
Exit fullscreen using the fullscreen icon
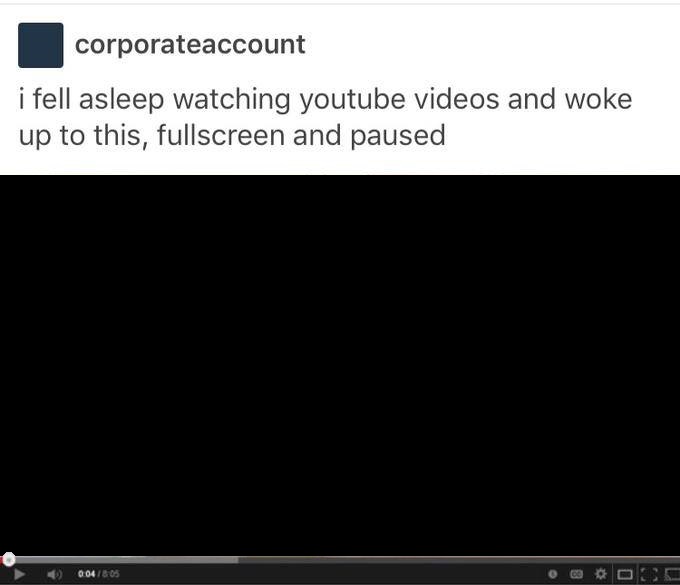[649, 575]
